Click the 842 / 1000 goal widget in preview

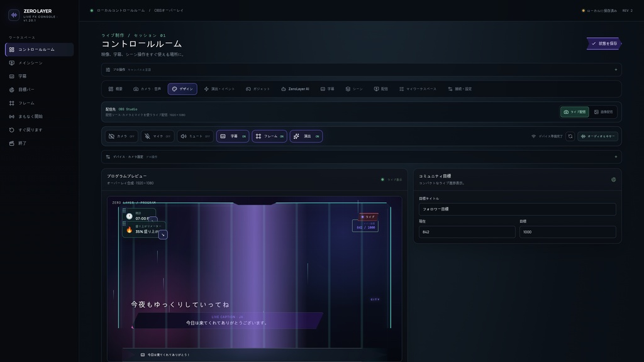tap(365, 226)
